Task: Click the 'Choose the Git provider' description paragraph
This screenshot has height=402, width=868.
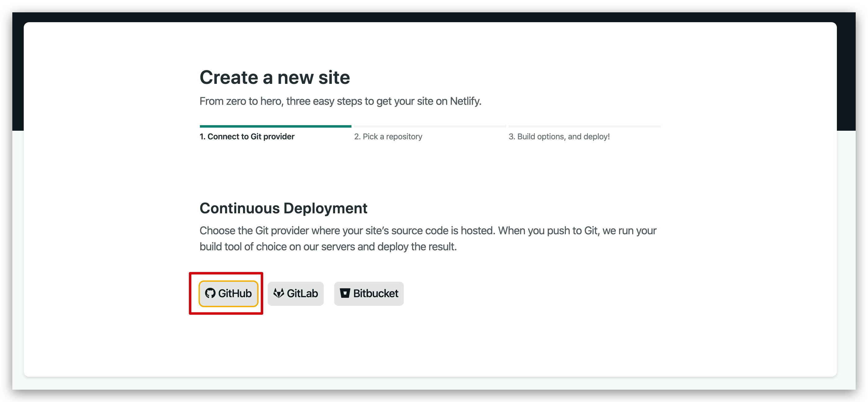Action: [x=428, y=238]
